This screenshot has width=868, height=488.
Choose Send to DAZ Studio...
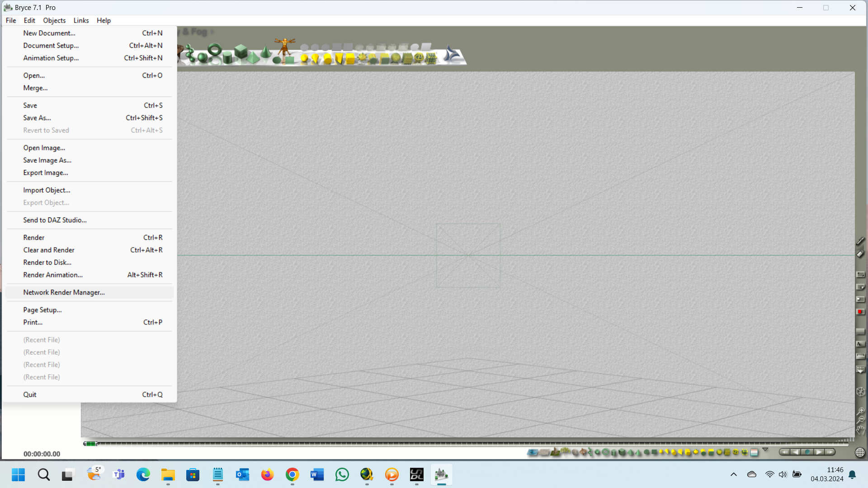90,220
